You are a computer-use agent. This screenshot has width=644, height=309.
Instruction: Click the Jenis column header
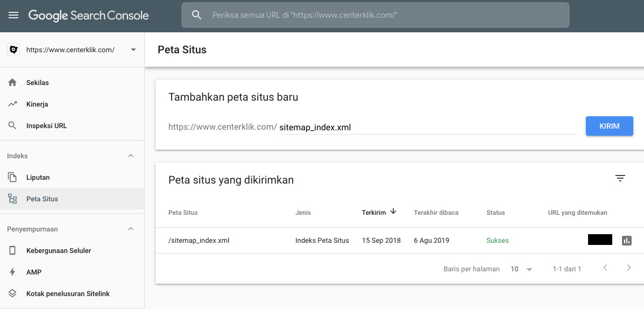(x=303, y=213)
